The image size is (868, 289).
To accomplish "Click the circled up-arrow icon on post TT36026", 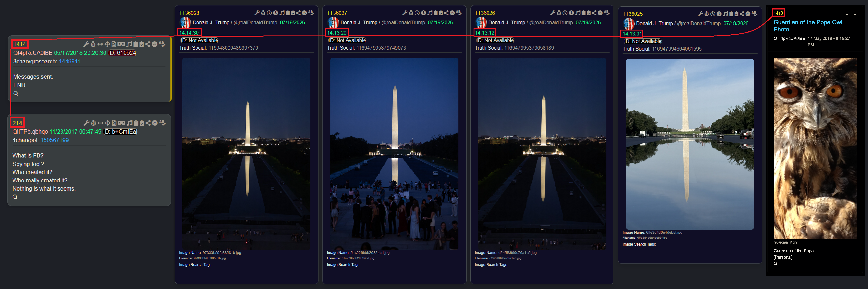I will pyautogui.click(x=600, y=13).
